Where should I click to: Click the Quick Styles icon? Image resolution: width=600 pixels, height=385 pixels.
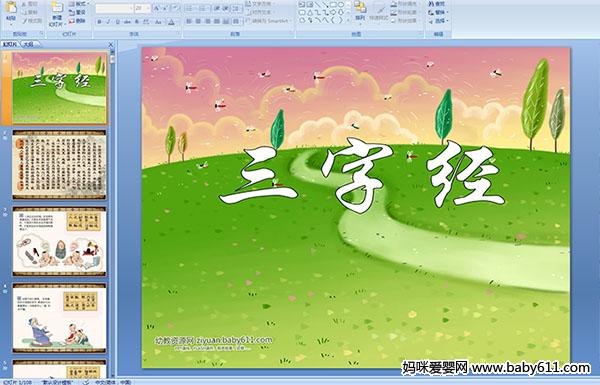click(x=379, y=8)
